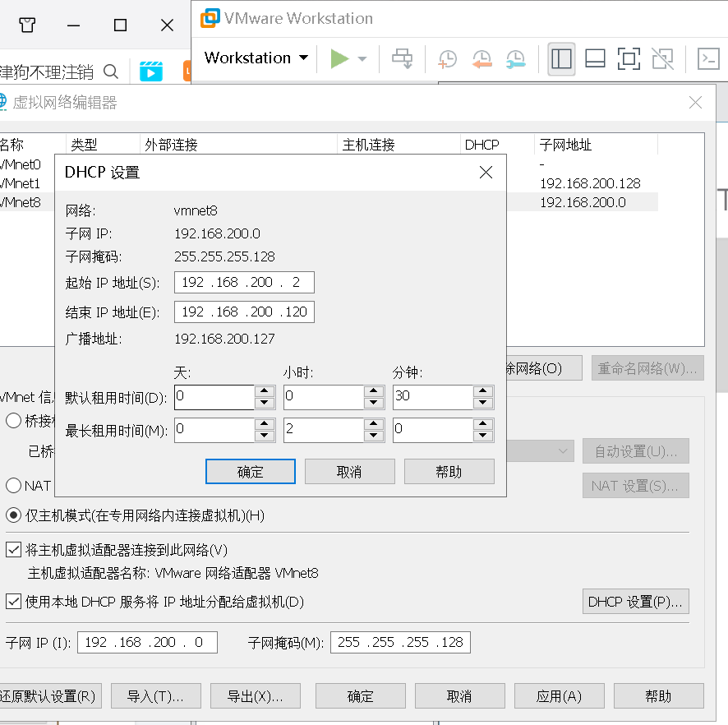Click subnet address 192.168.200.128 cell

pyautogui.click(x=590, y=183)
